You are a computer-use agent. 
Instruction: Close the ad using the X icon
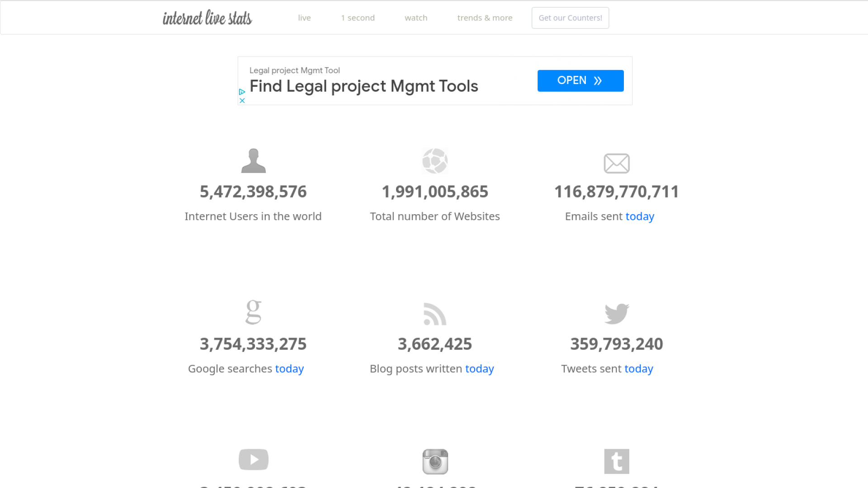point(242,101)
